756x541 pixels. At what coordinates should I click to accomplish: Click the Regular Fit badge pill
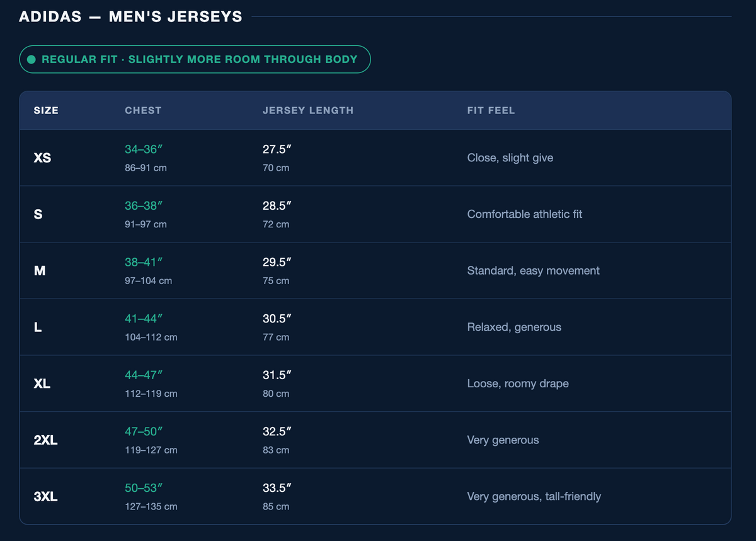click(x=195, y=59)
